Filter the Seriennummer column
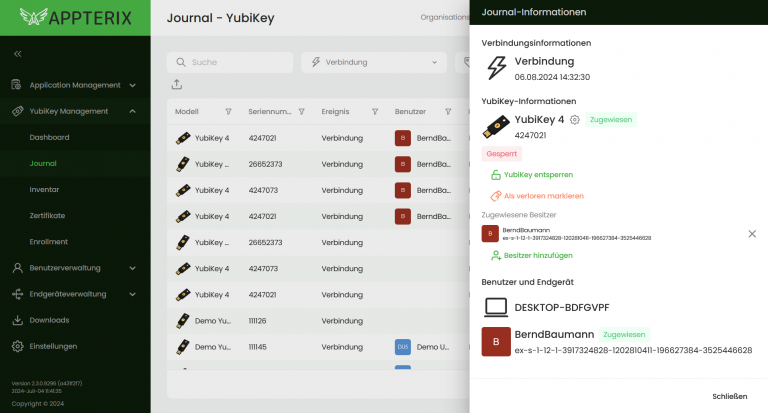The height and width of the screenshot is (413, 768). click(302, 112)
